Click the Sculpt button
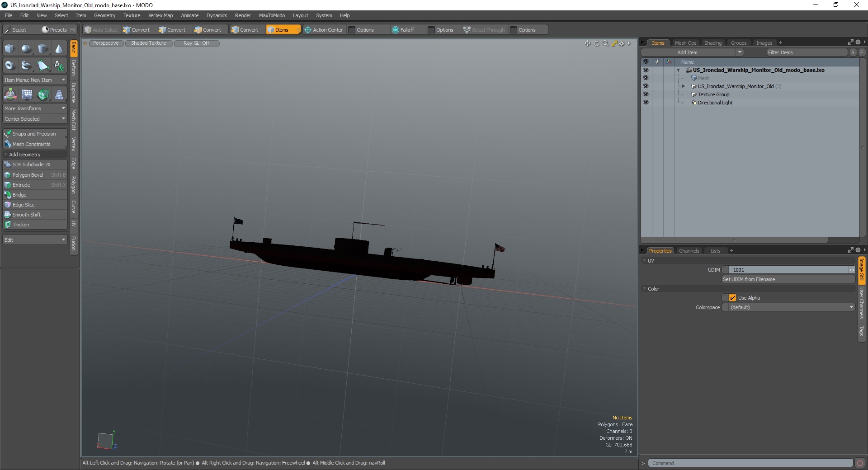The height and width of the screenshot is (470, 868). [20, 30]
